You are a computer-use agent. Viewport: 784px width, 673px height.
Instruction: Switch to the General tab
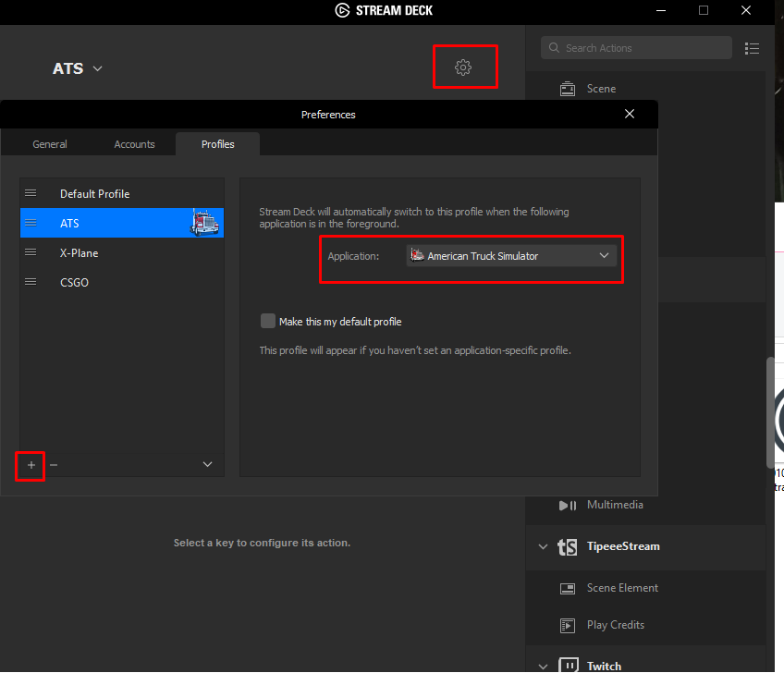coord(50,144)
